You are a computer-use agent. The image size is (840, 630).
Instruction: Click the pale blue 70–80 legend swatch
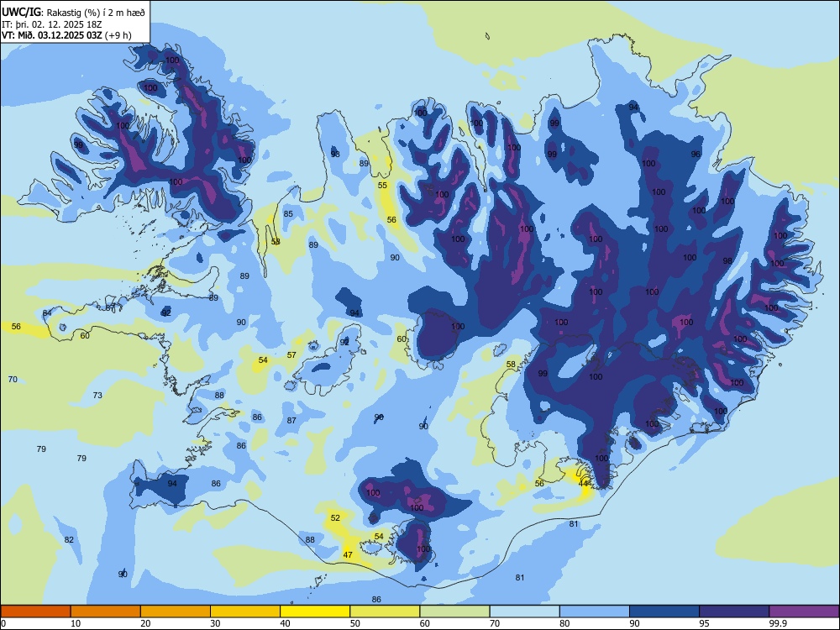click(524, 612)
